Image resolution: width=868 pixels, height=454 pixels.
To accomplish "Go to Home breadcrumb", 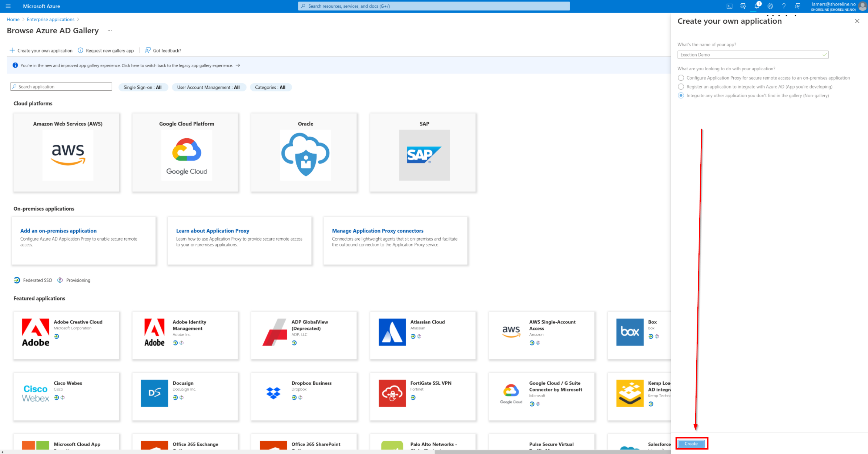I will [13, 20].
